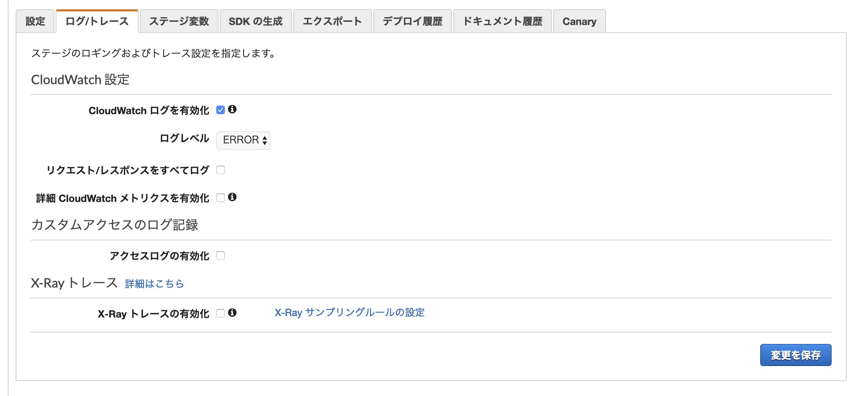Click the info icon next to X-Ray トレースの有効化
868x396 pixels.
tap(233, 313)
